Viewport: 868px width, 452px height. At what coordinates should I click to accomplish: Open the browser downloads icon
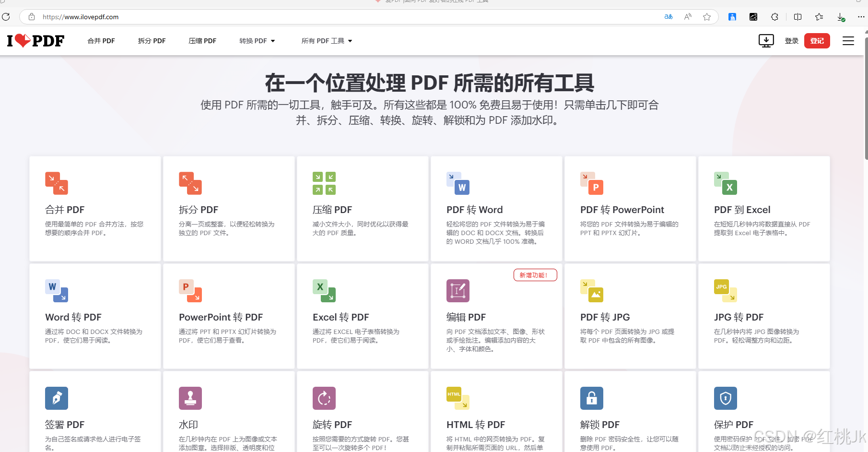pyautogui.click(x=841, y=17)
